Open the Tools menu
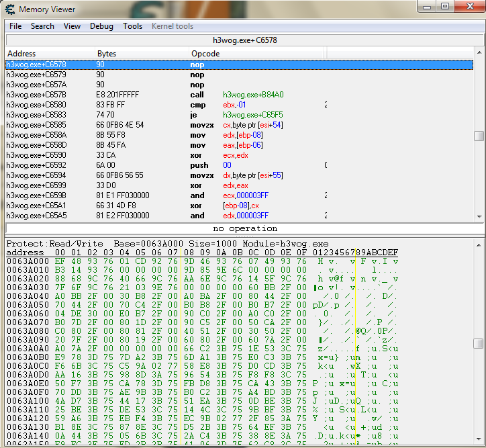The image size is (486, 448). [x=132, y=26]
